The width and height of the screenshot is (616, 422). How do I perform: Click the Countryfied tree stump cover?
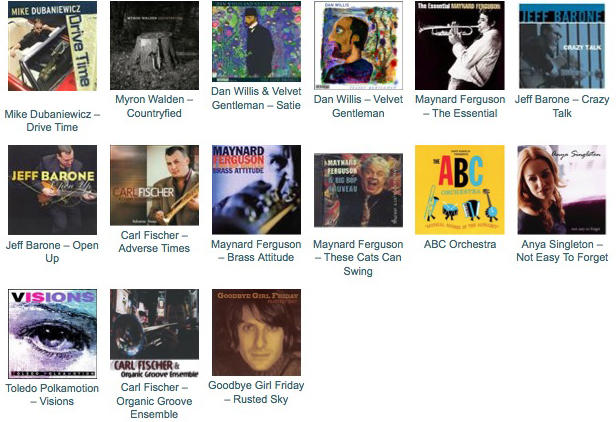(x=154, y=45)
